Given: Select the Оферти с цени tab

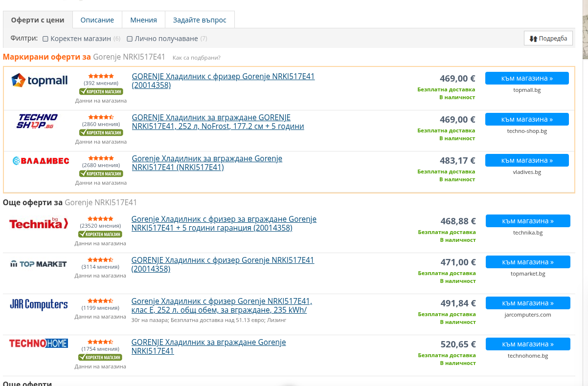Looking at the screenshot, I should (38, 20).
